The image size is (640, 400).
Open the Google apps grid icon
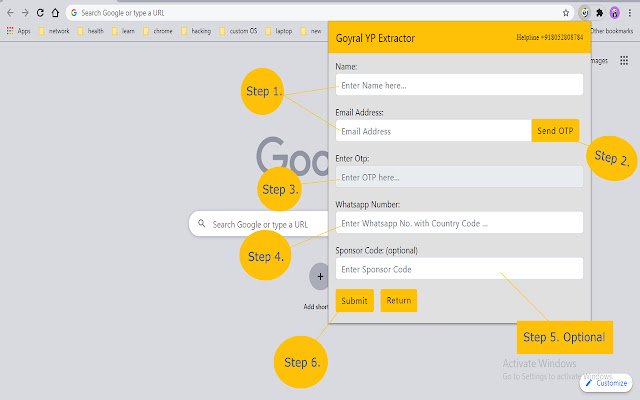pos(624,60)
